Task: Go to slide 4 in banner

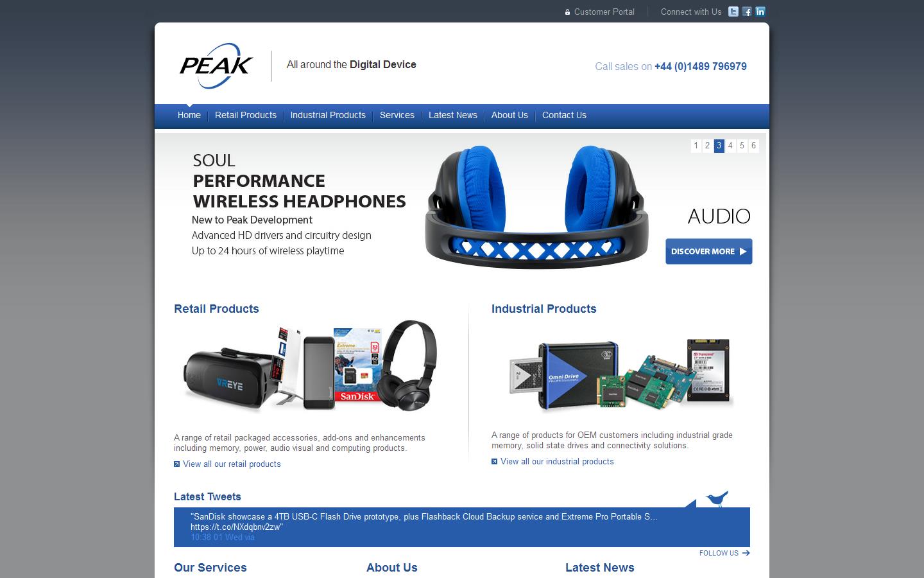Action: (x=730, y=146)
